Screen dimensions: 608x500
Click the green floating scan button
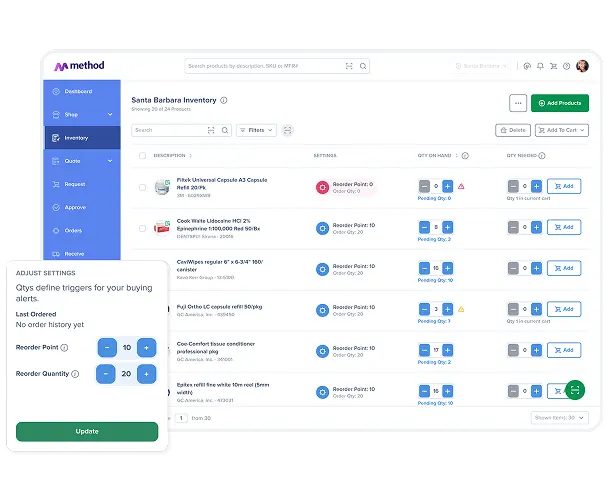point(575,390)
